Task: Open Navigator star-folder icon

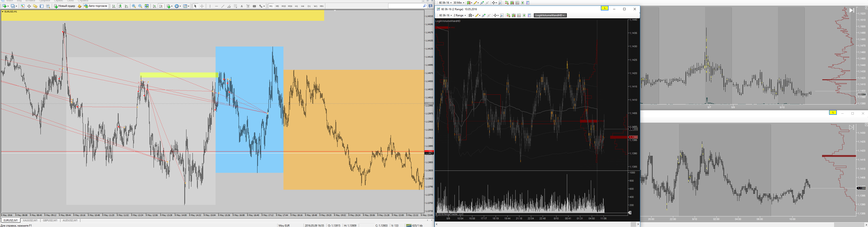Action: pyautogui.click(x=35, y=6)
